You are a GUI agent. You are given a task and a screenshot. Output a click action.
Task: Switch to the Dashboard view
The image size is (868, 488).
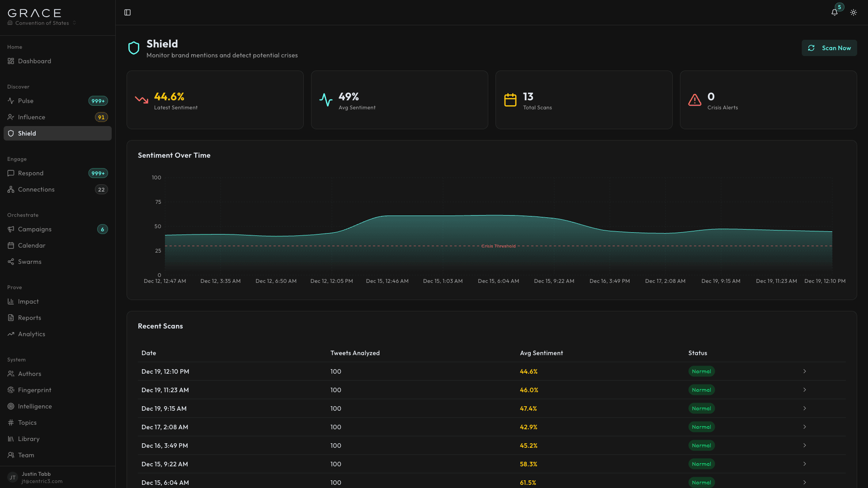34,61
